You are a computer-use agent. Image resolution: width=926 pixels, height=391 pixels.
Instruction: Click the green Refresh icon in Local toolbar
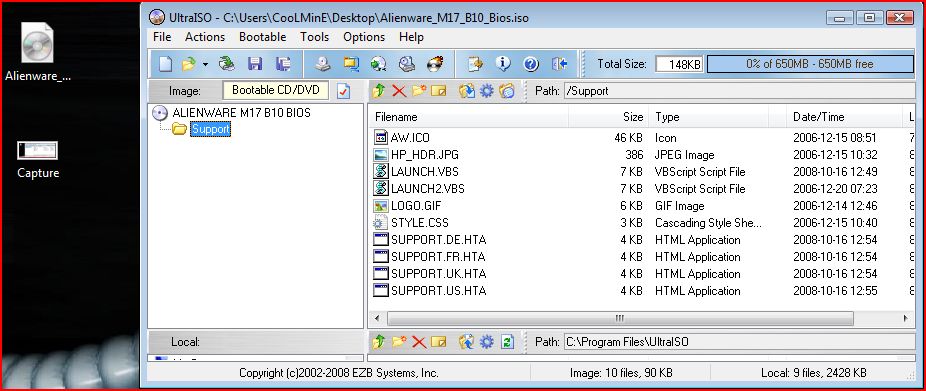tap(507, 341)
